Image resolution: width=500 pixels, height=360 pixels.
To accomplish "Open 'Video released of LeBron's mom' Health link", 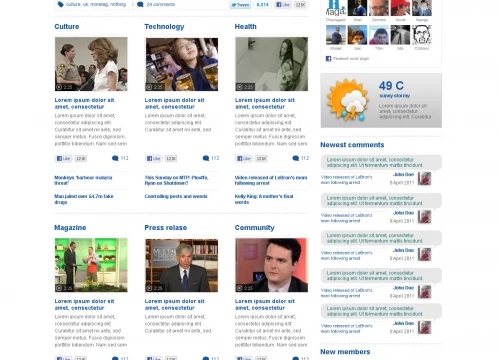I will pyautogui.click(x=271, y=180).
